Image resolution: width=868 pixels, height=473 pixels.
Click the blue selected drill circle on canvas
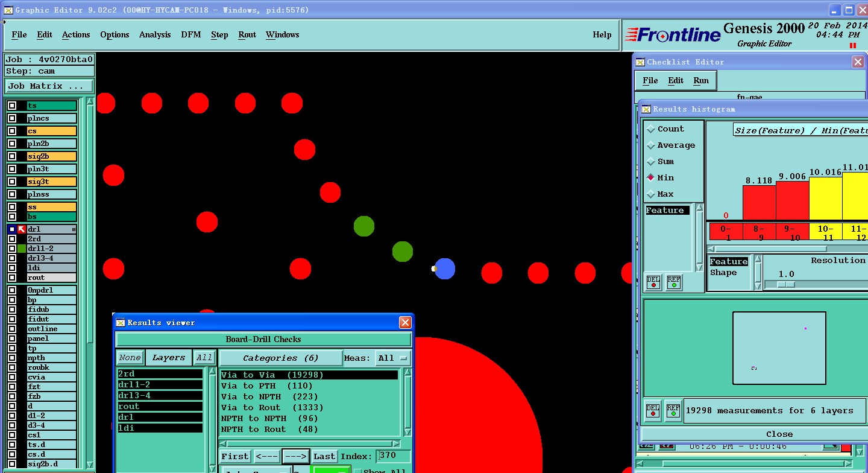coord(445,268)
